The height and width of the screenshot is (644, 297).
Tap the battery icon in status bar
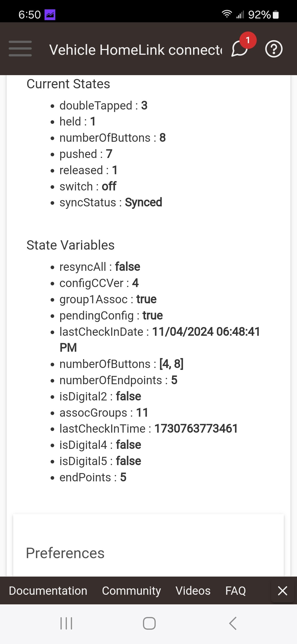276,15
